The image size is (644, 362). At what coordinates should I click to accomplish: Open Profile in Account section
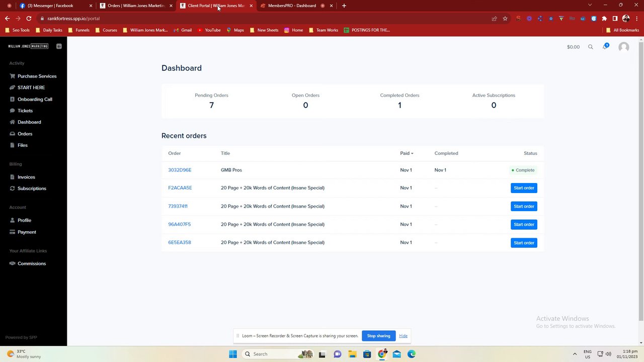(x=24, y=220)
